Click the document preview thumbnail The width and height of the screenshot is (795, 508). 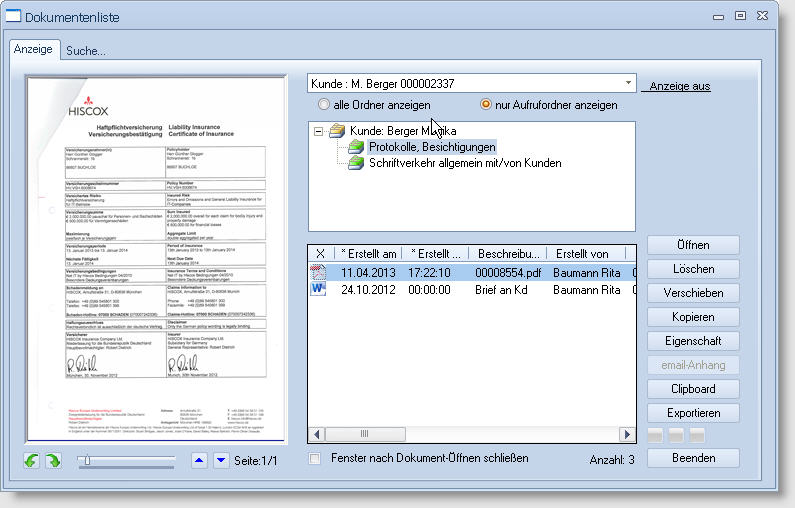click(x=155, y=260)
